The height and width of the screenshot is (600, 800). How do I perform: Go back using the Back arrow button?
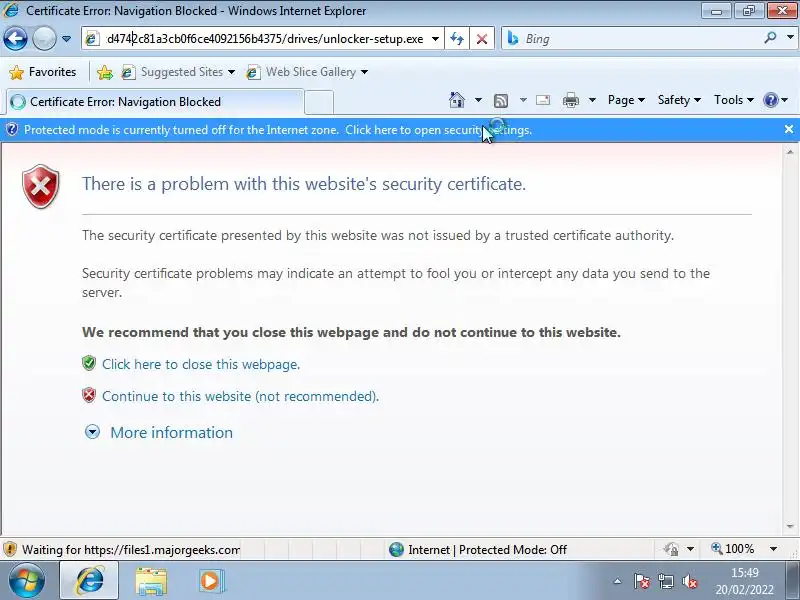pyautogui.click(x=15, y=39)
